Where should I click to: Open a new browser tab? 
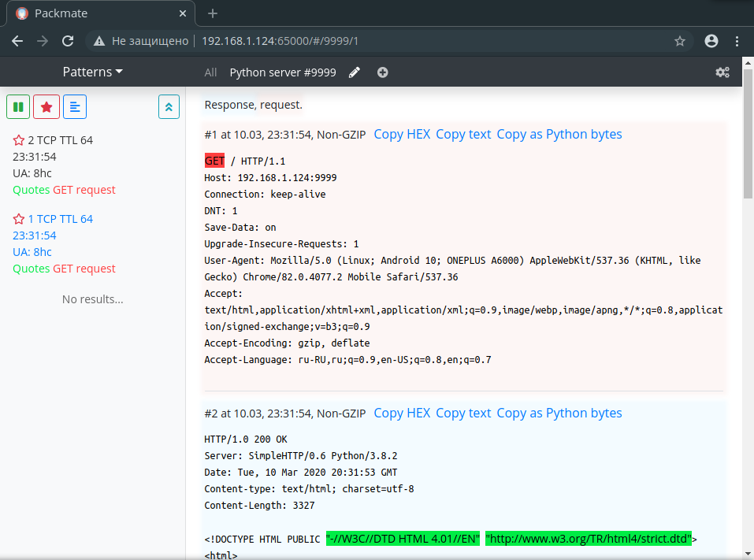pyautogui.click(x=212, y=13)
